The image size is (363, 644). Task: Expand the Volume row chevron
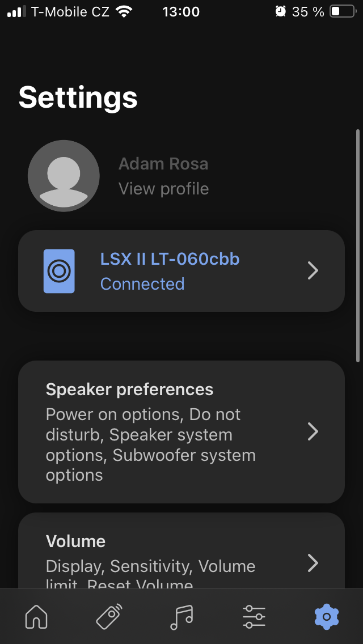(313, 563)
